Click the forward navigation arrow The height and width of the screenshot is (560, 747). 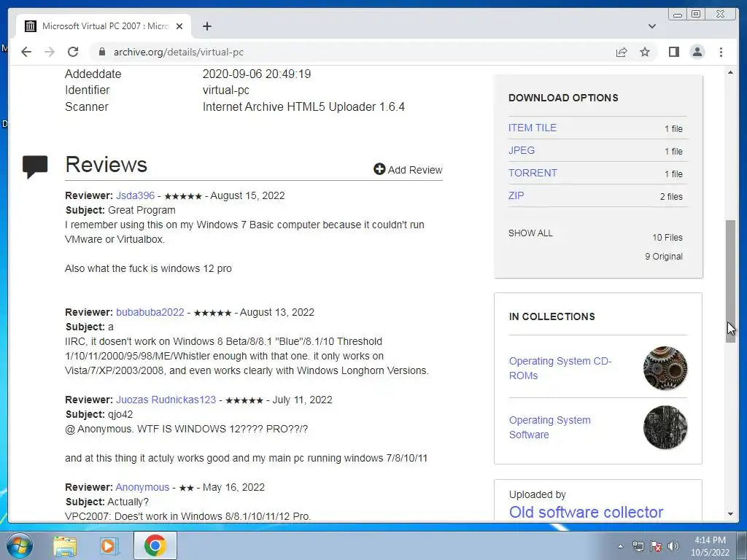tap(50, 52)
